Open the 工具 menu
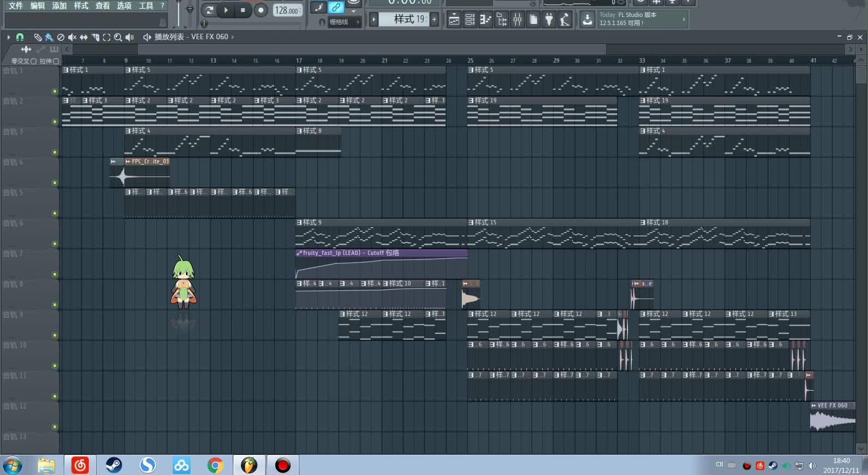 point(146,5)
